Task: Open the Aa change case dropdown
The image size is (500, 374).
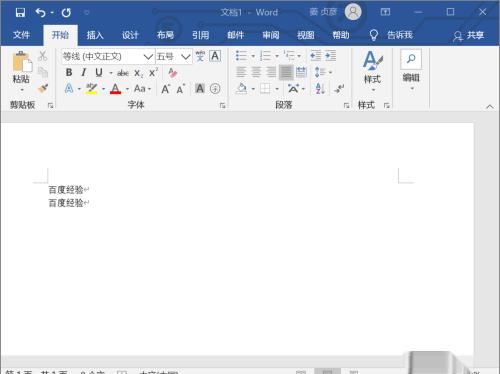Action: click(142, 89)
